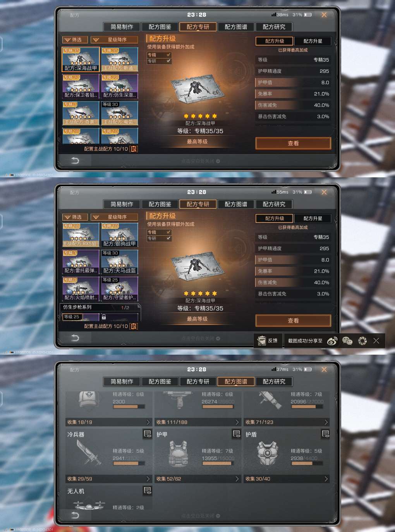Expand the 收集 111/188 collection row
This screenshot has height=532, width=395.
[197, 422]
